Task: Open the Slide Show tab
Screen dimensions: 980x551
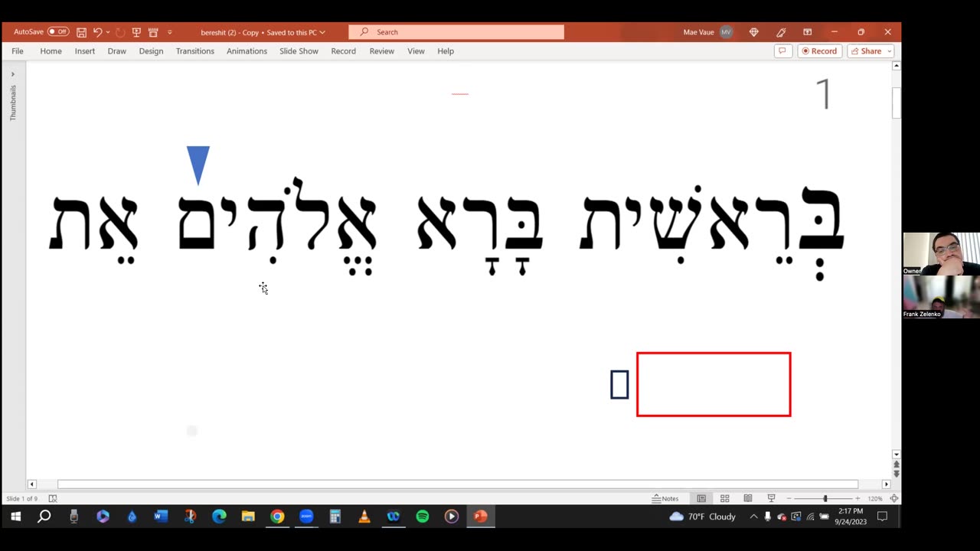Action: click(x=299, y=51)
